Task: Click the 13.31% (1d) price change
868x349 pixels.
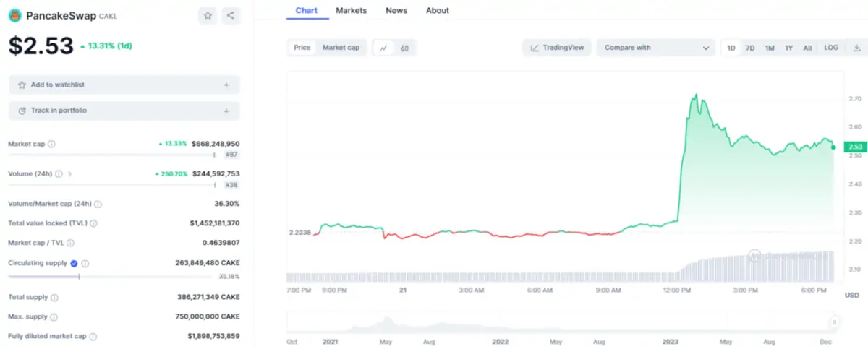Action: click(x=106, y=46)
